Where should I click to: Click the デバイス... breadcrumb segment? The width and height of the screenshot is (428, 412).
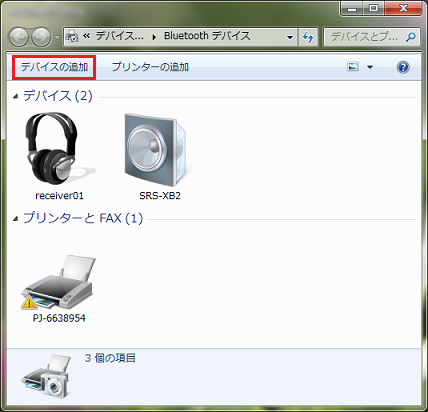click(120, 36)
